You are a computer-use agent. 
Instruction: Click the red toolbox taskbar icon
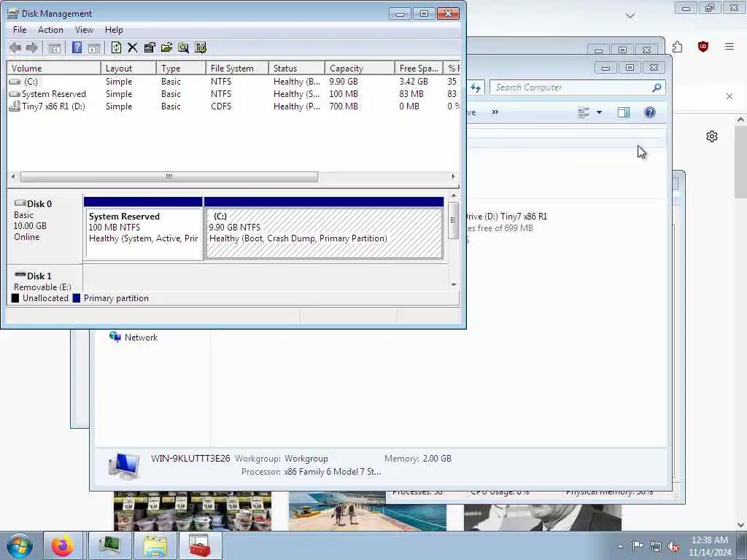click(x=200, y=546)
